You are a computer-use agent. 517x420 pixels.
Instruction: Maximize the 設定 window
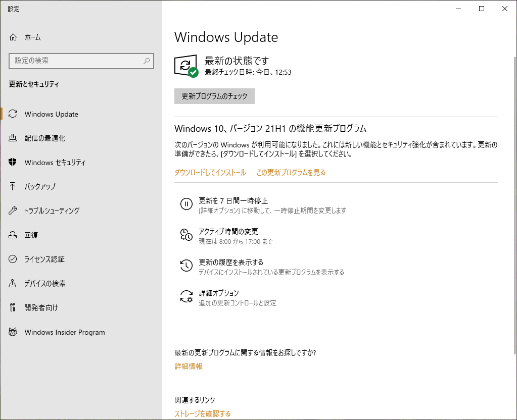(482, 9)
